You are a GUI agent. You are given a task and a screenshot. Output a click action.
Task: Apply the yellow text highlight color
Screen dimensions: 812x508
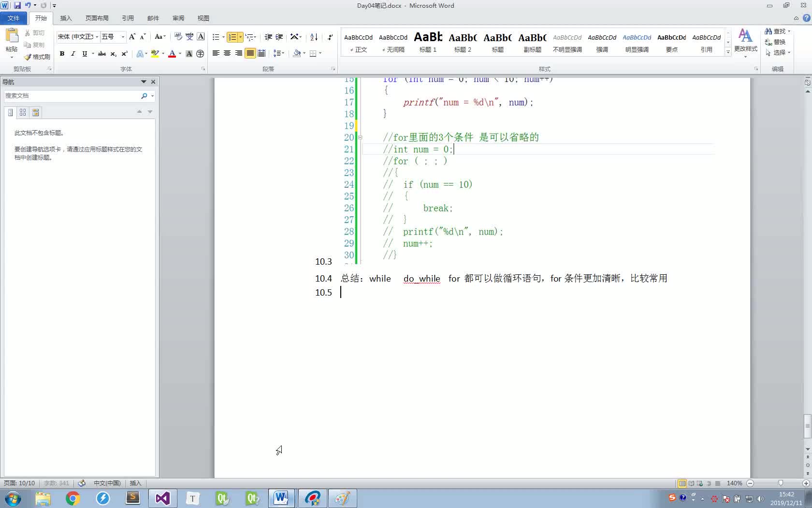coord(155,54)
